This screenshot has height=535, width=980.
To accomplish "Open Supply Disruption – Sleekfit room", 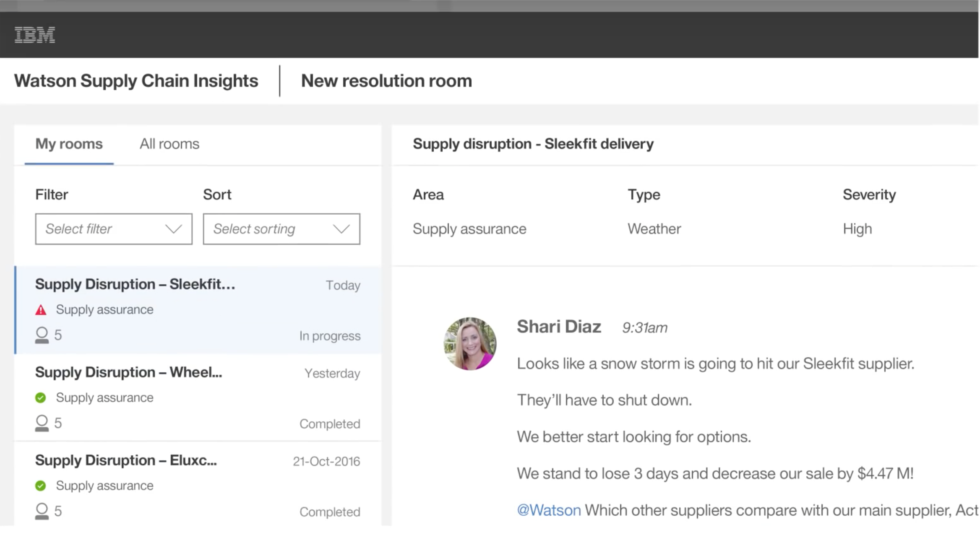I will pos(135,284).
